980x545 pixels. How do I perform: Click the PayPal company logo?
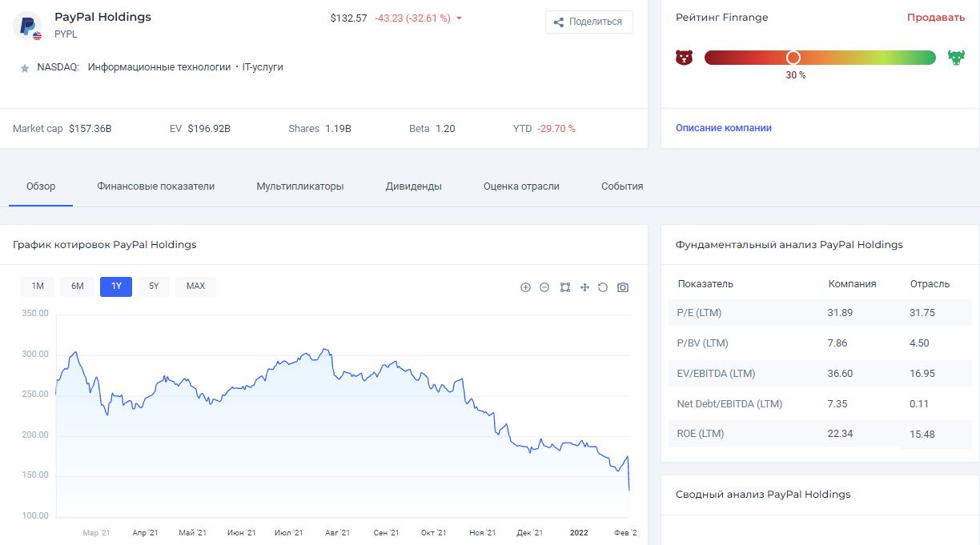[27, 26]
